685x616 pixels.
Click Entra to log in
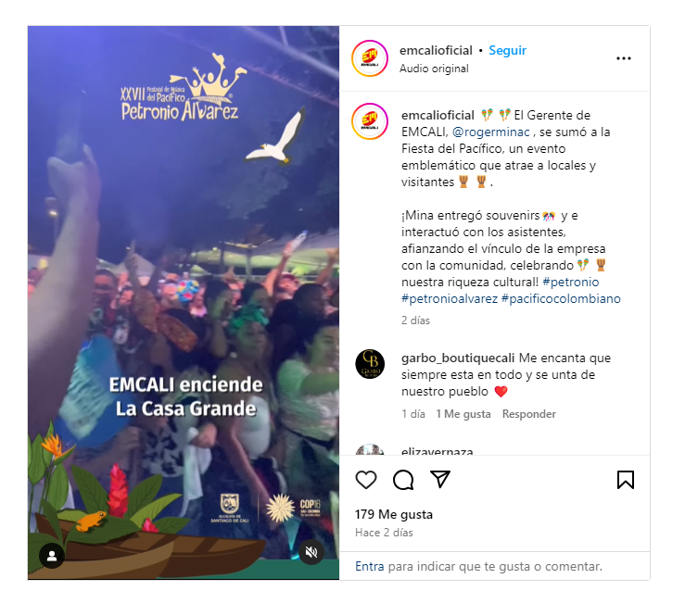point(369,566)
